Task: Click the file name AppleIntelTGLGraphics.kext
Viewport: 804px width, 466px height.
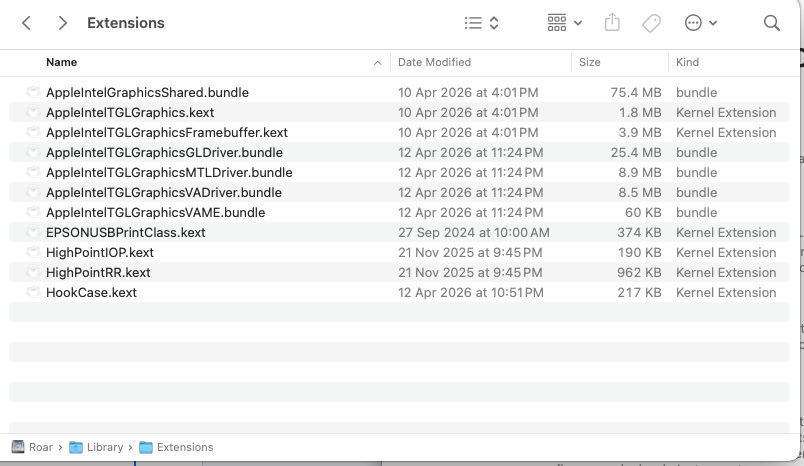Action: tap(130, 113)
